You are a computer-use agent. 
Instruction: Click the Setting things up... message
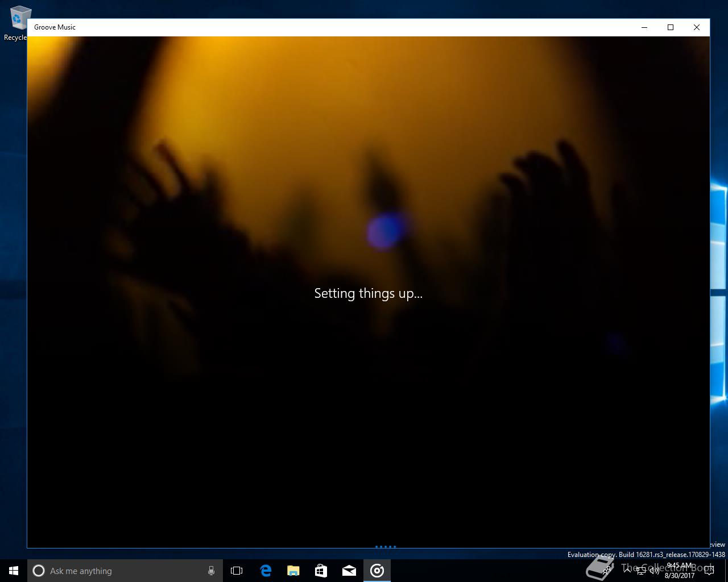tap(369, 293)
